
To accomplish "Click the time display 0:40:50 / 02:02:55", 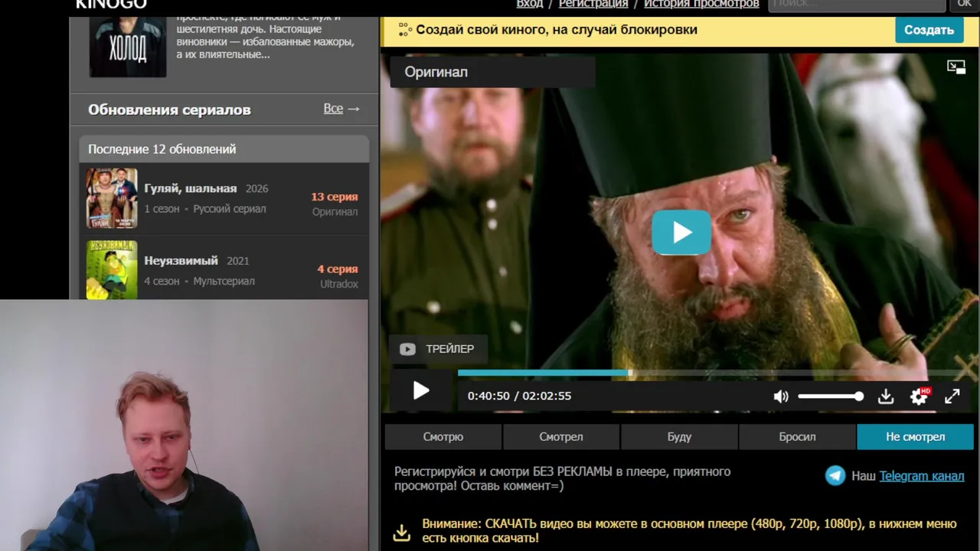I will [519, 396].
